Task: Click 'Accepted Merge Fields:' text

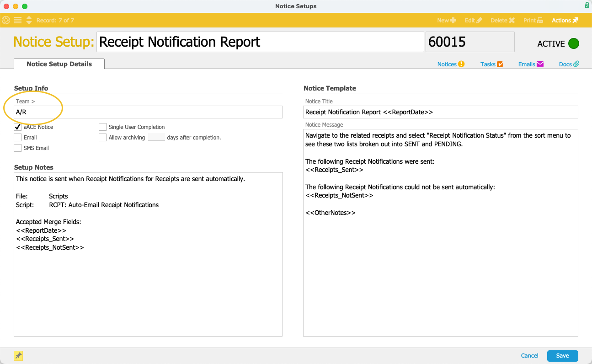Action: tap(48, 222)
